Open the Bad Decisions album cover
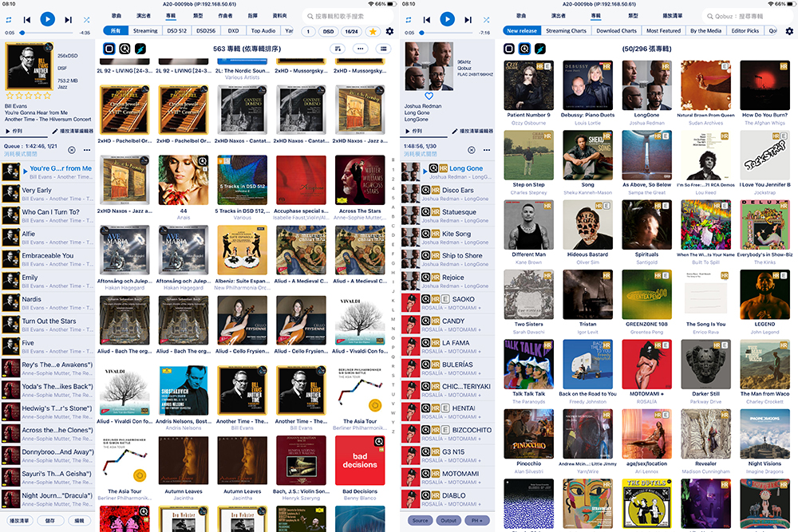Image resolution: width=798 pixels, height=532 pixels. pyautogui.click(x=360, y=461)
